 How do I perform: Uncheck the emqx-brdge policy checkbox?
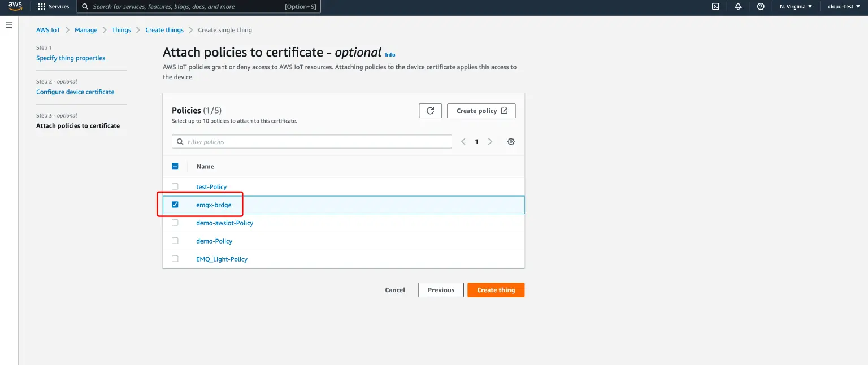[175, 205]
